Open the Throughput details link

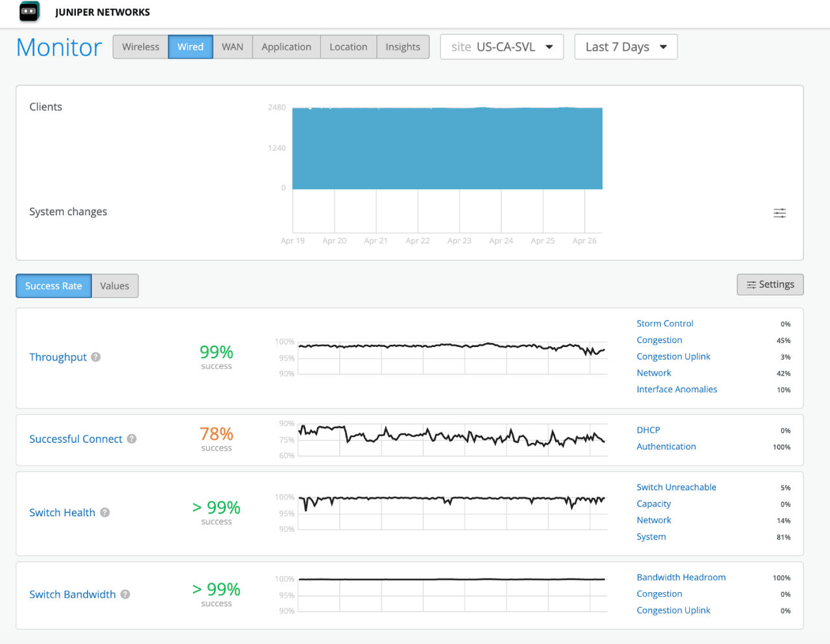click(x=58, y=357)
